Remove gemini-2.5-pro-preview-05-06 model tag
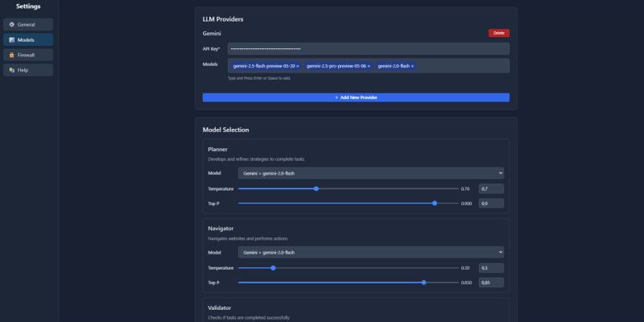This screenshot has width=644, height=322. tap(369, 66)
